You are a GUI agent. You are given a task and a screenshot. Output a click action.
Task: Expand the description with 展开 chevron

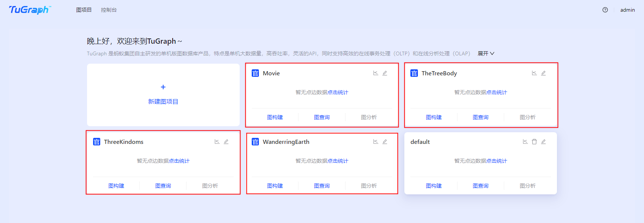click(x=486, y=53)
